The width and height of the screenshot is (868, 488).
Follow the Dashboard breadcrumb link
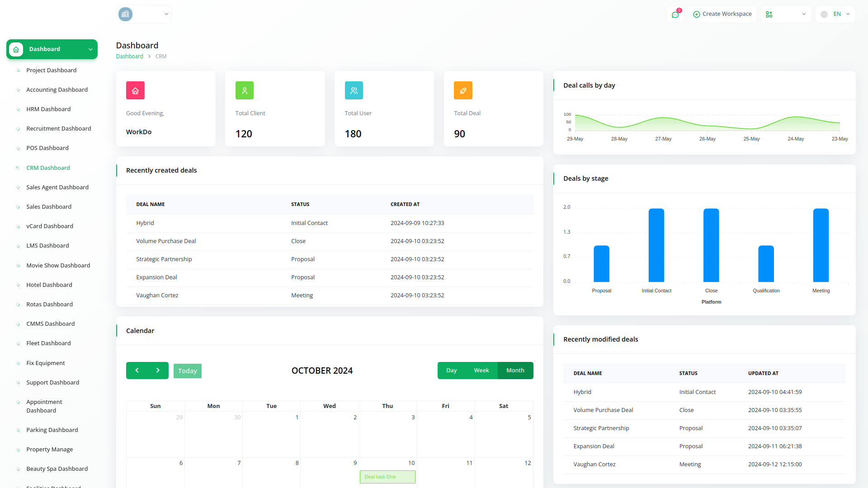(x=130, y=56)
